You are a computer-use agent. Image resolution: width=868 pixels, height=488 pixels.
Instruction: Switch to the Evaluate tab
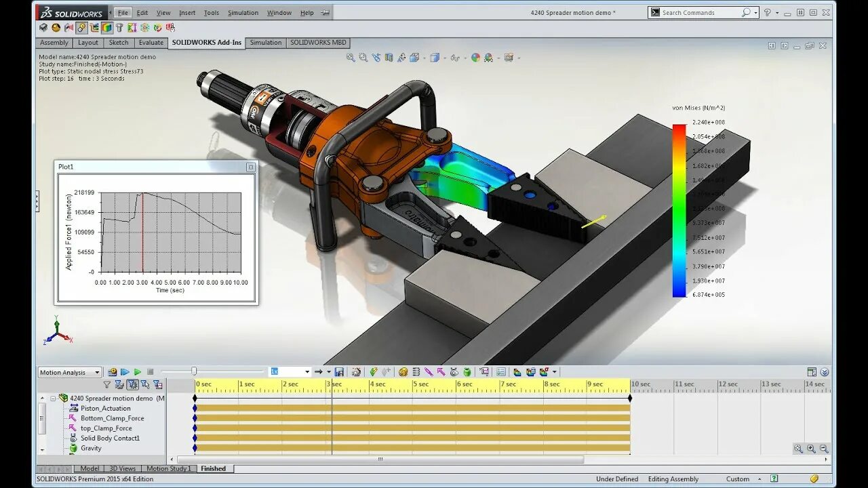pyautogui.click(x=151, y=43)
